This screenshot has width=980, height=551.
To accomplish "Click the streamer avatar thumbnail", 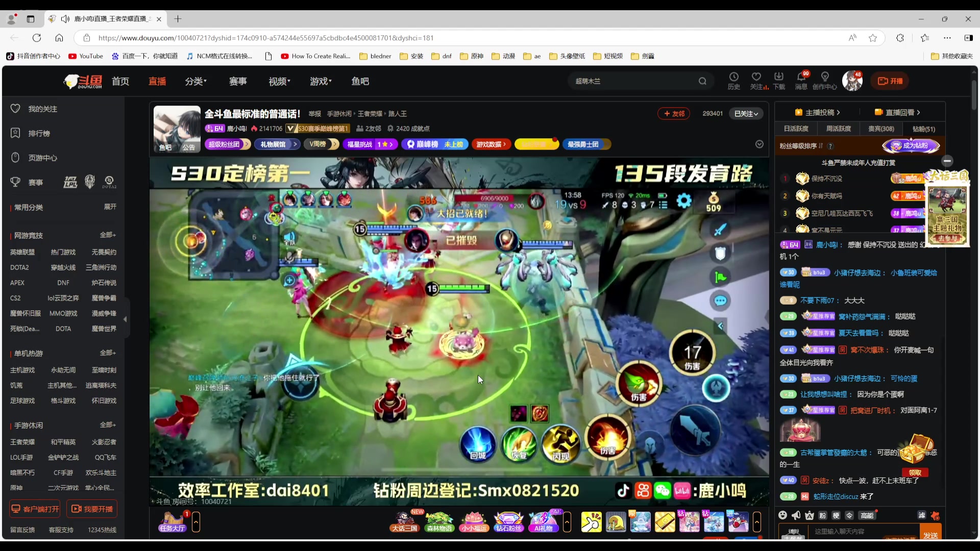I will pos(177,129).
